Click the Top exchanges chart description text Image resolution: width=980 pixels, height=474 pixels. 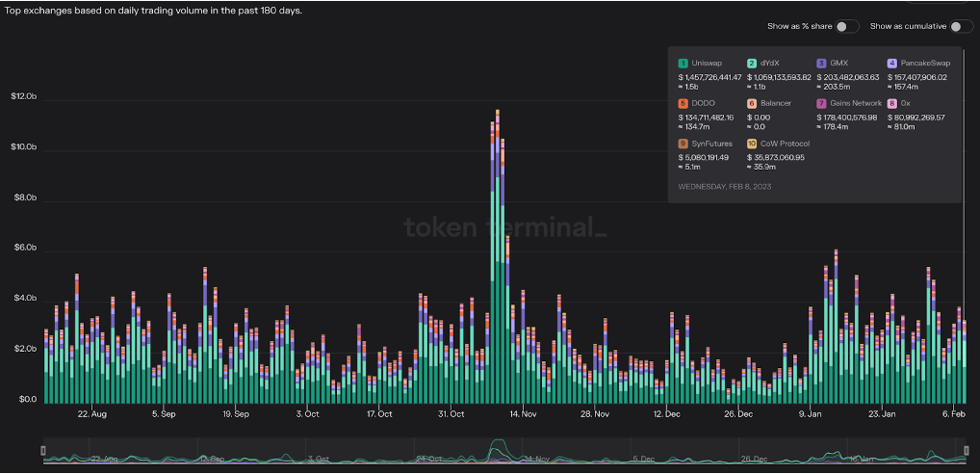point(154,12)
